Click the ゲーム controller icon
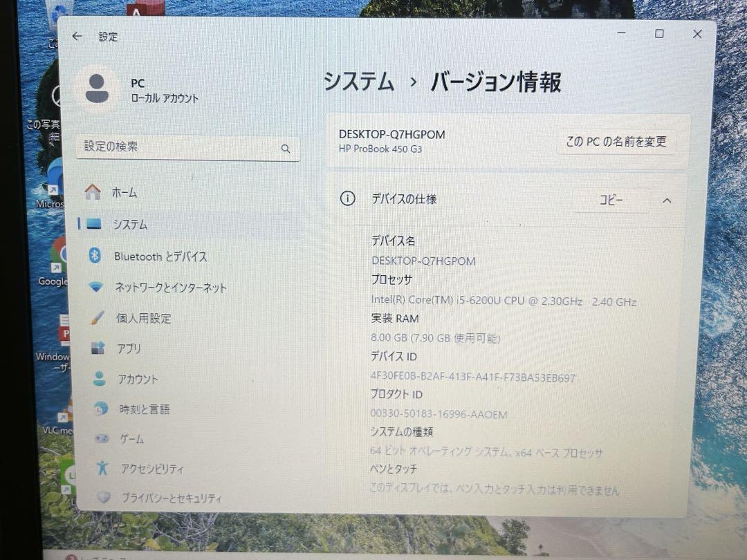 [x=102, y=438]
